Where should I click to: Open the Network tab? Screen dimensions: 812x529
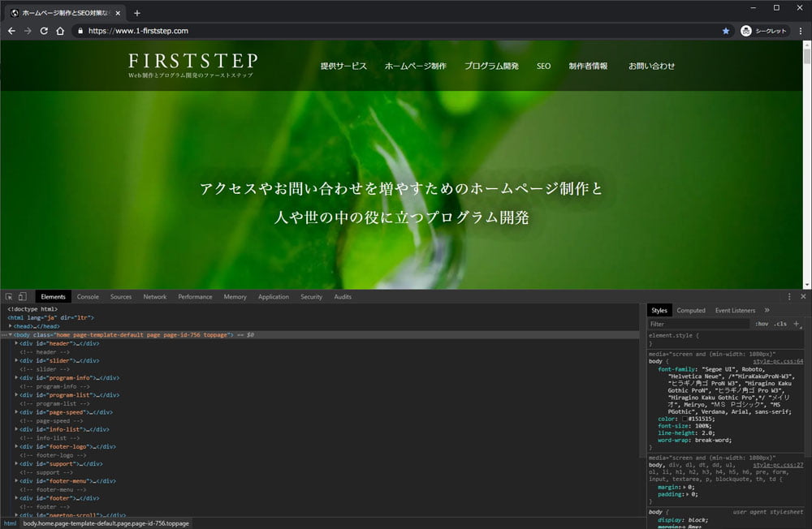[155, 297]
